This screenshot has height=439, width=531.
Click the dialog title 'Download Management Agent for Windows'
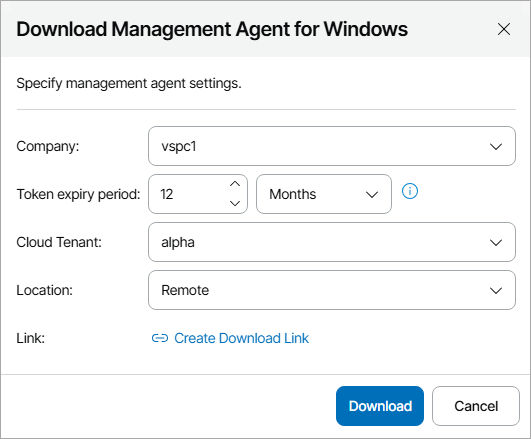point(212,29)
